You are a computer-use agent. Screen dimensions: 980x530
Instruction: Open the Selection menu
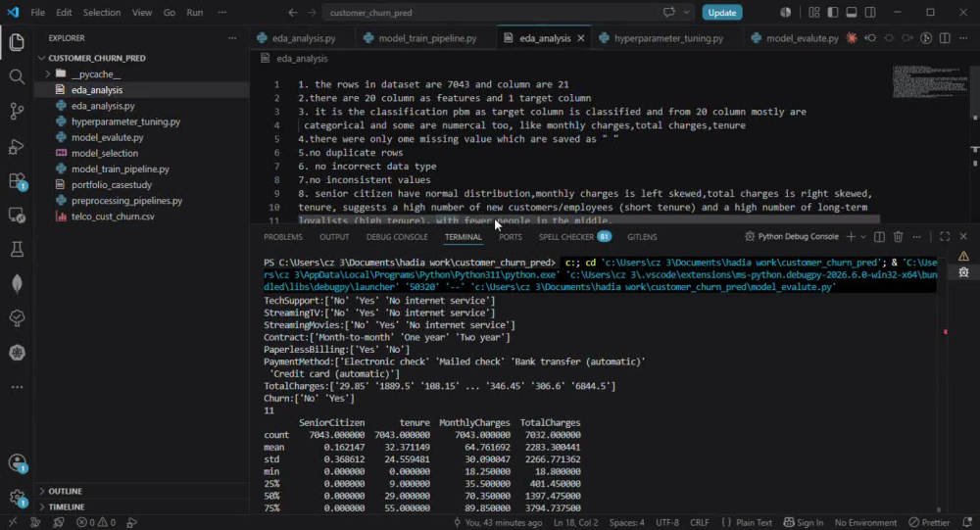[x=102, y=13]
